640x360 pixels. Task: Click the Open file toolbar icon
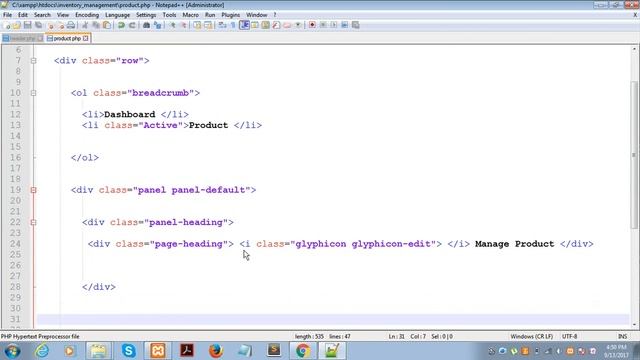coord(17,25)
